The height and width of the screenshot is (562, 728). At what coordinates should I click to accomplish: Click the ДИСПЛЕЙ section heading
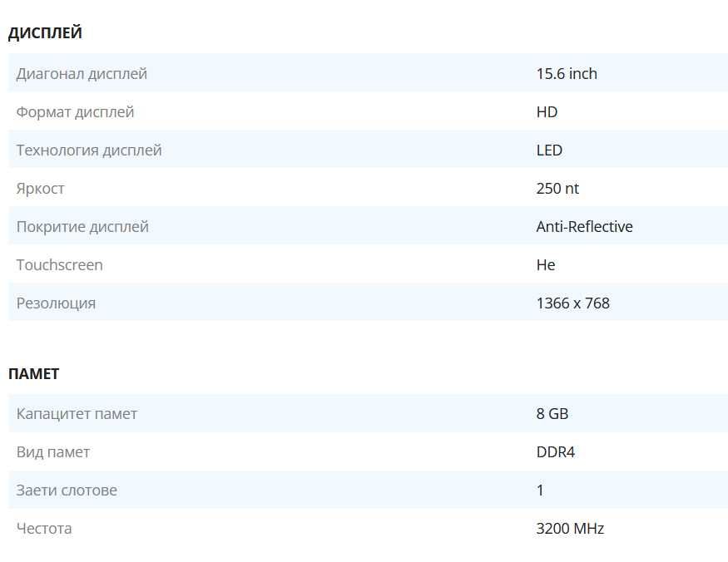45,33
